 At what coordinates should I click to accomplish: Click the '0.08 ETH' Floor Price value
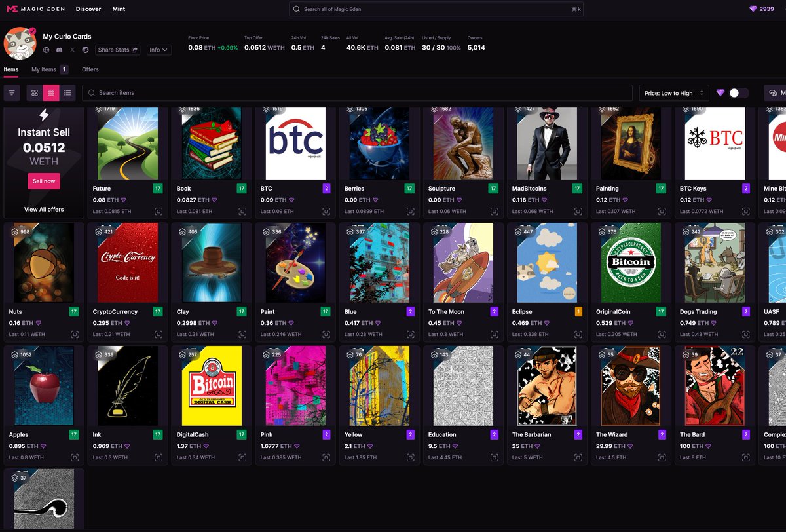(202, 47)
